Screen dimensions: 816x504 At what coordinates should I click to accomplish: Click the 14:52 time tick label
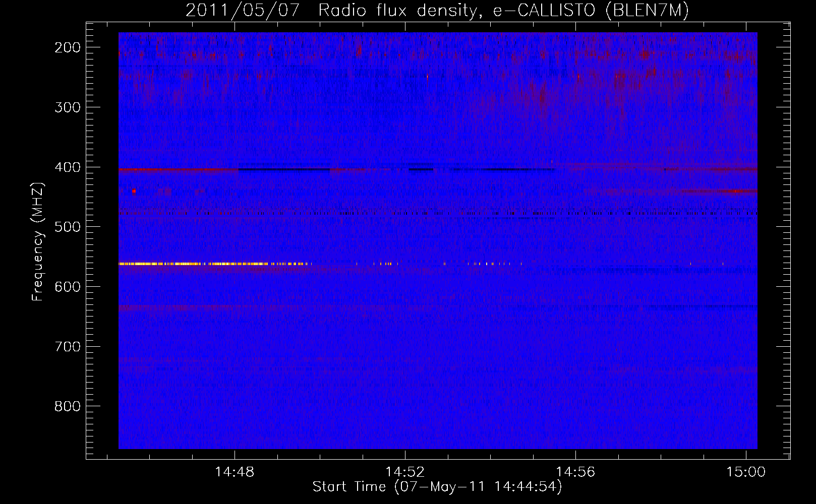405,472
